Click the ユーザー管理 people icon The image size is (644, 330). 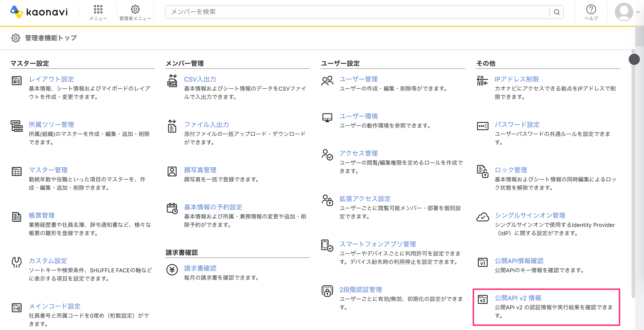point(327,80)
